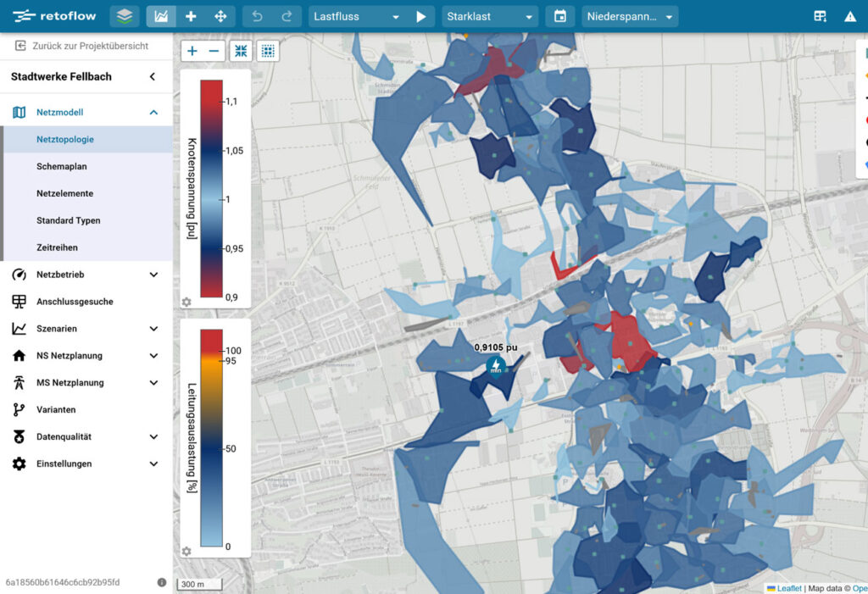868x594 pixels.
Task: Expand the NS Netzplanung chevron
Action: 153,355
